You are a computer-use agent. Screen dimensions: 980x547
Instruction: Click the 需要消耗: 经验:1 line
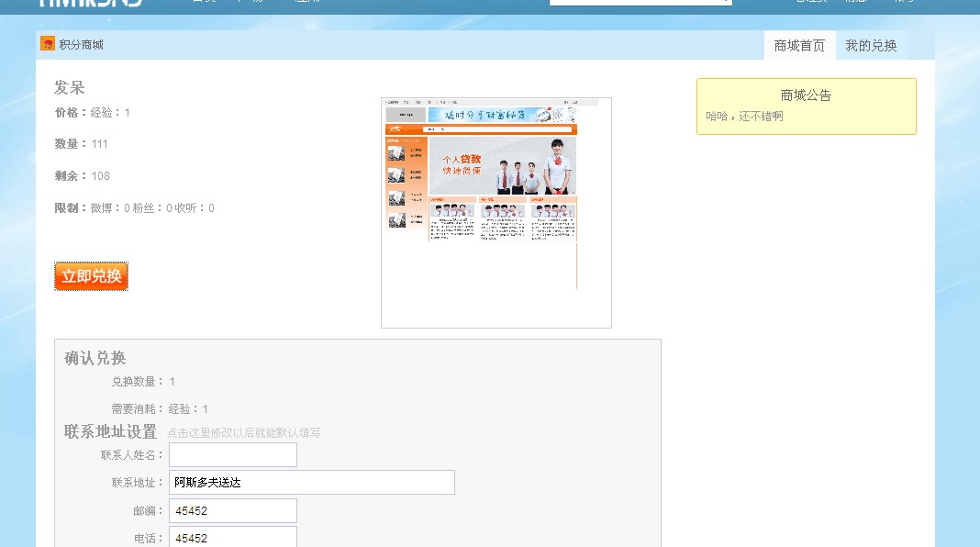pos(160,408)
